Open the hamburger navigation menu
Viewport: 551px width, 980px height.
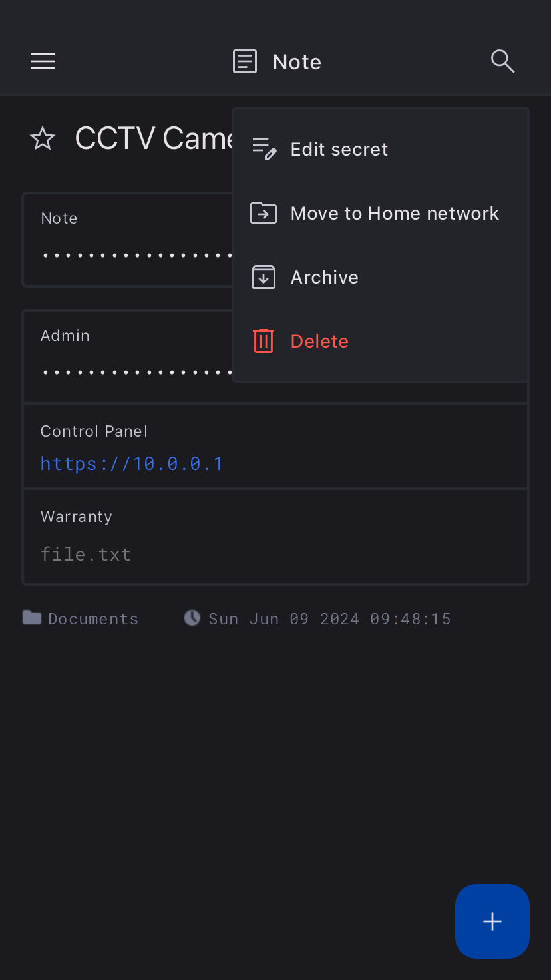[43, 62]
